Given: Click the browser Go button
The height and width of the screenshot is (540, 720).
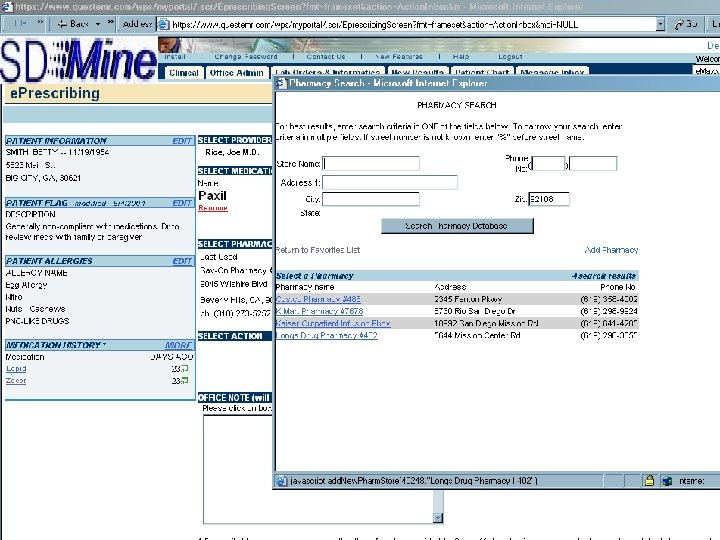Looking at the screenshot, I should click(x=686, y=24).
